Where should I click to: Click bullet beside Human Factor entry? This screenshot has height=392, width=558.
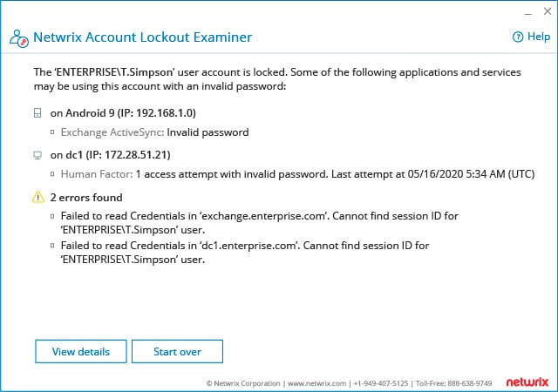point(52,174)
